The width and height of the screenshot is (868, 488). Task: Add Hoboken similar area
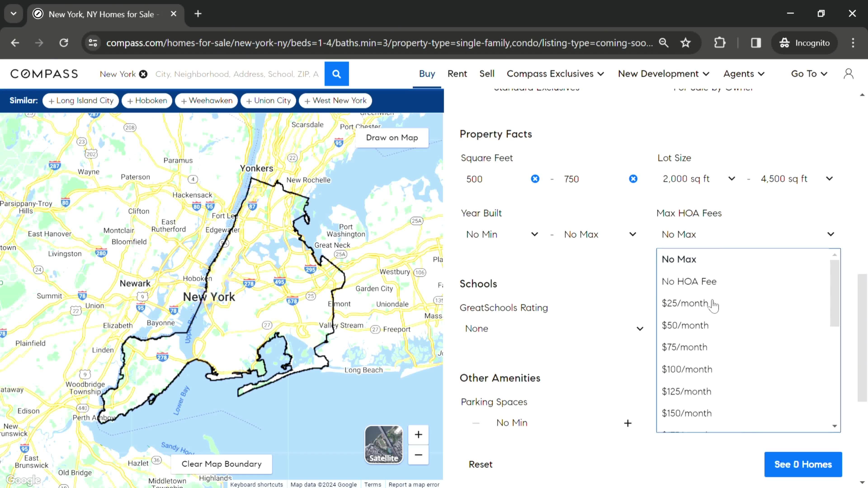pos(147,100)
